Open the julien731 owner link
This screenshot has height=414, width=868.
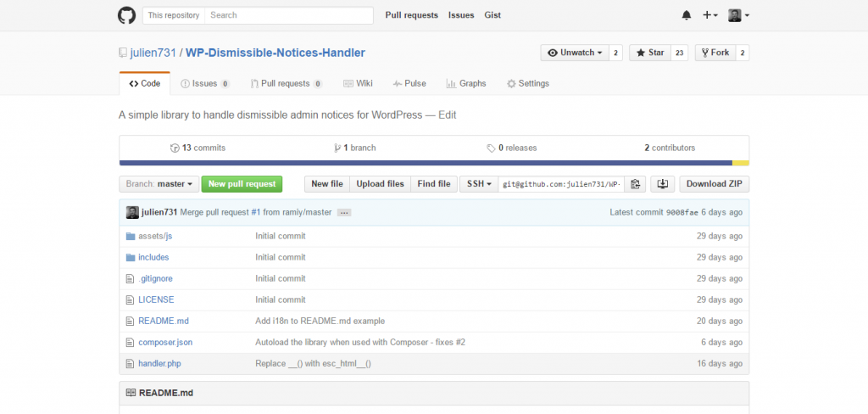(153, 53)
